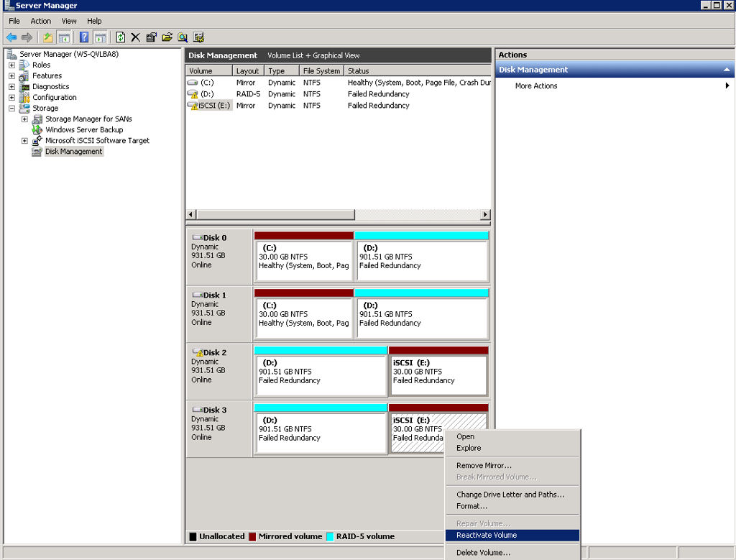This screenshot has height=560, width=736.
Task: Click the Forward arrow toolbar icon
Action: (x=27, y=37)
